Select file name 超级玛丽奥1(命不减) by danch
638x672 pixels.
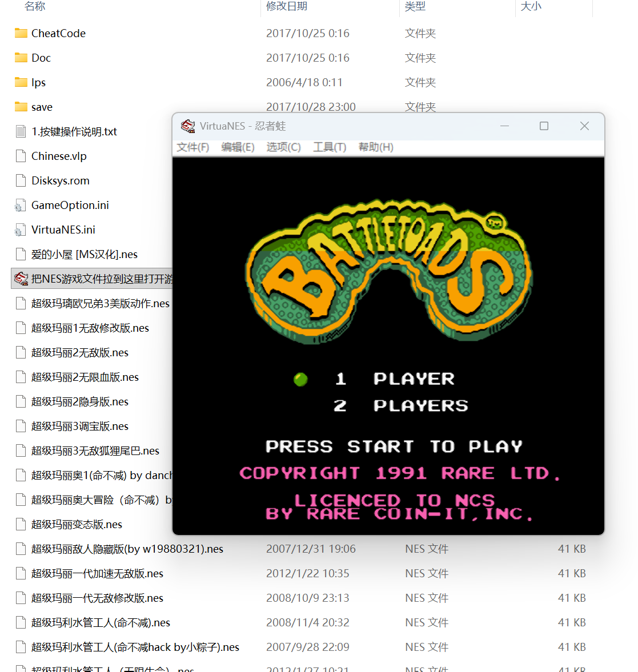[x=102, y=475]
